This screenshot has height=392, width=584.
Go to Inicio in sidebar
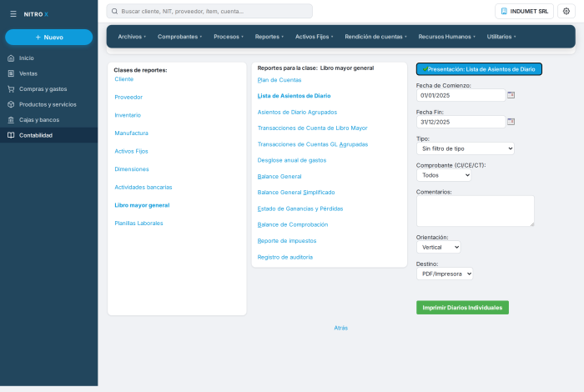48,58
